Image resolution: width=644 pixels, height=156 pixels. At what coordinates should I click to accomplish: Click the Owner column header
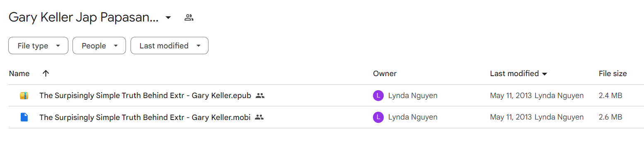[x=385, y=74]
